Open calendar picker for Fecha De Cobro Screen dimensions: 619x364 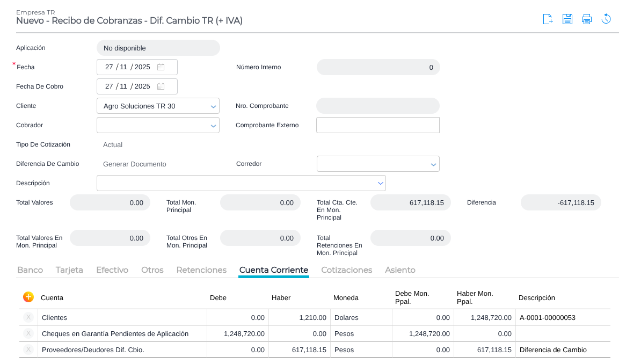161,86
